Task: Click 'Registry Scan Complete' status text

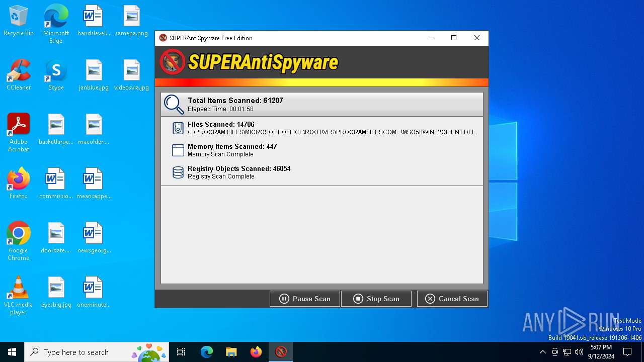Action: pyautogui.click(x=221, y=176)
